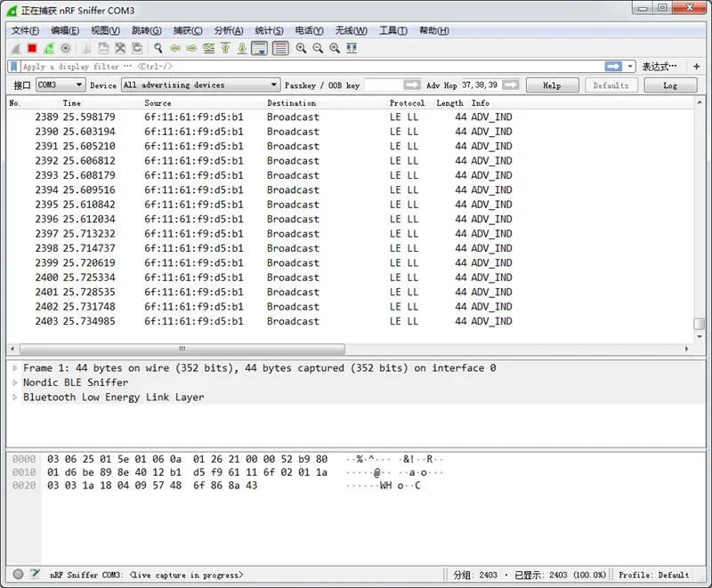Image resolution: width=712 pixels, height=588 pixels.
Task: Go back to the previous packet
Action: coord(175,48)
